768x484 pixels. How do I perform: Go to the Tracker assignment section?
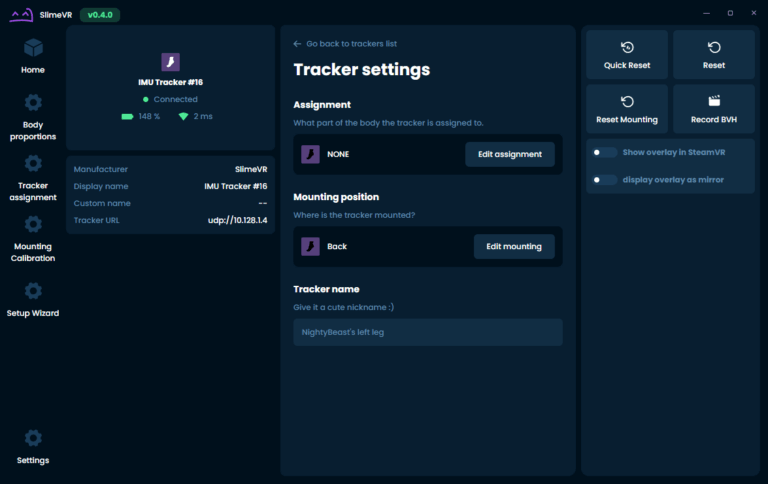[x=33, y=163]
